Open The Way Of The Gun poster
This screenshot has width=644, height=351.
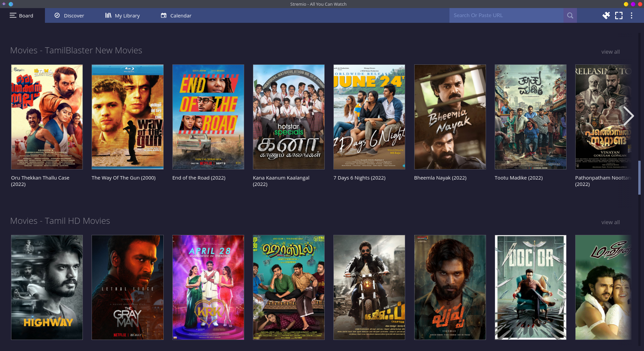(x=127, y=117)
